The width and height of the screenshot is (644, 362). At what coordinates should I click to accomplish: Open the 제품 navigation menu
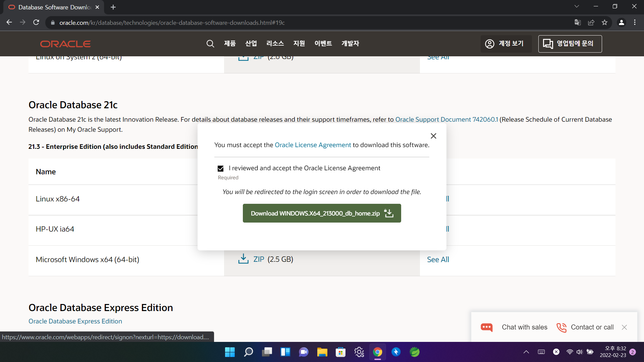pyautogui.click(x=230, y=44)
